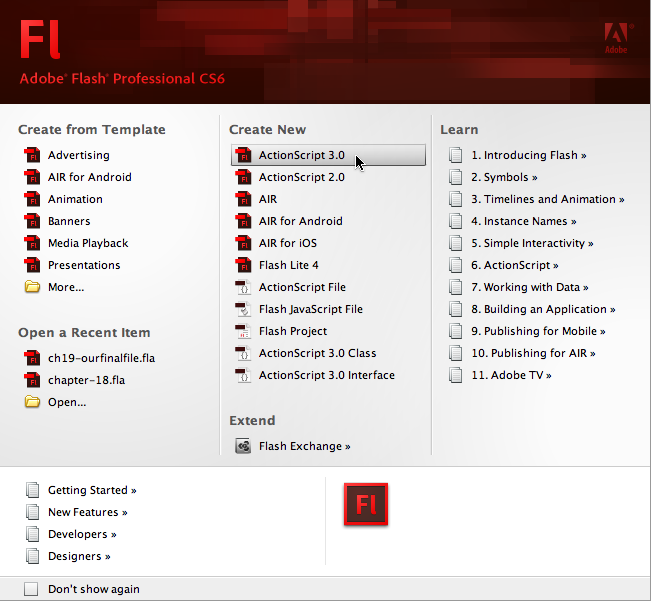Create a new ActionScript 3.0 document
Image resolution: width=651 pixels, height=601 pixels.
click(301, 155)
